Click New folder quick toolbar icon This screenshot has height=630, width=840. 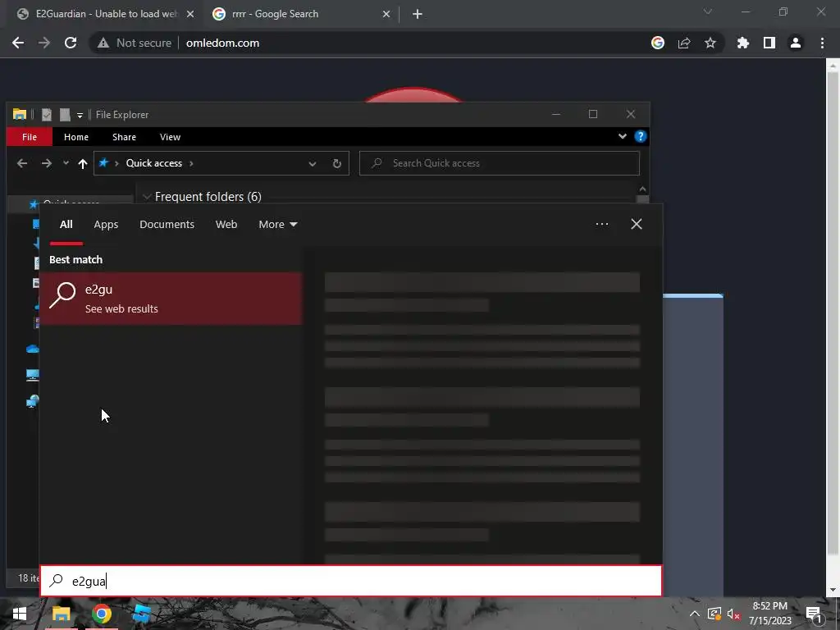point(65,115)
